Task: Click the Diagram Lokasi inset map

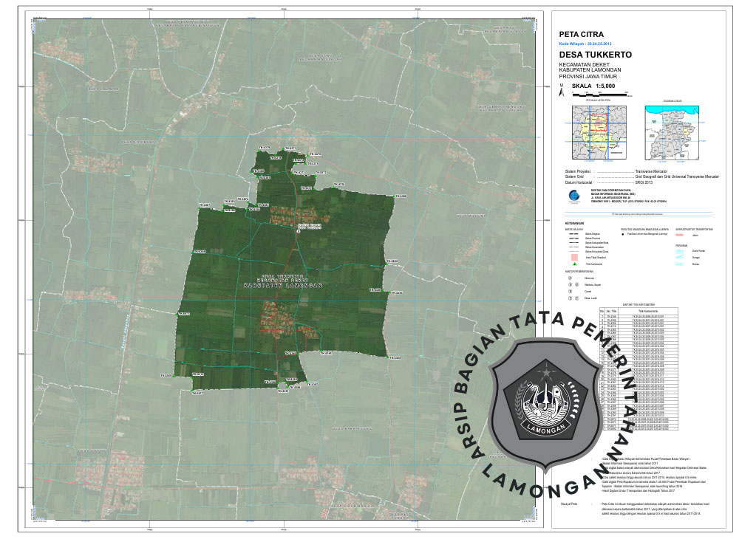Action: (x=671, y=133)
